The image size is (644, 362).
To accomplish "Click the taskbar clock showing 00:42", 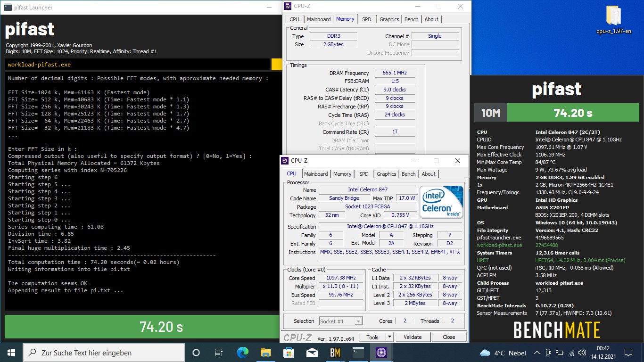I will click(x=603, y=353).
